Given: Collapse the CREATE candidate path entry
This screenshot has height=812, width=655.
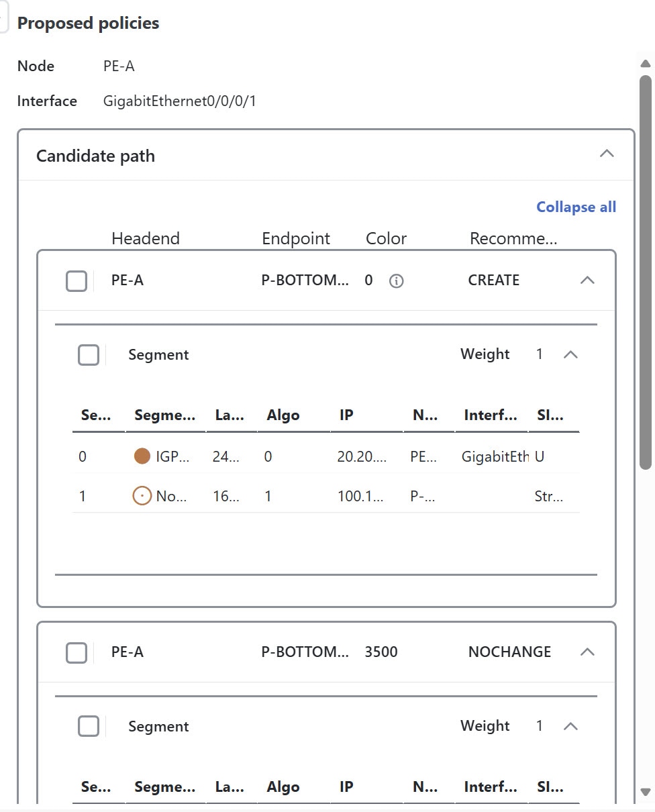Looking at the screenshot, I should (588, 281).
